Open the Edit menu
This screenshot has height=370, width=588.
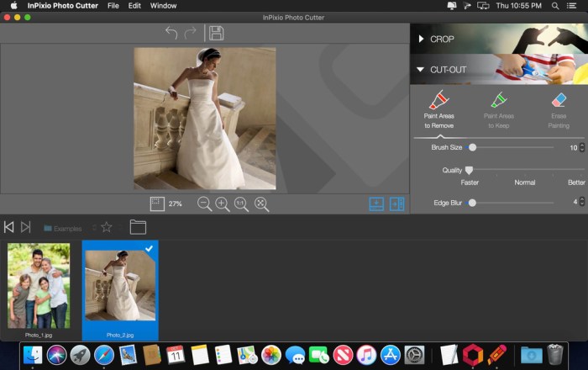(x=134, y=6)
